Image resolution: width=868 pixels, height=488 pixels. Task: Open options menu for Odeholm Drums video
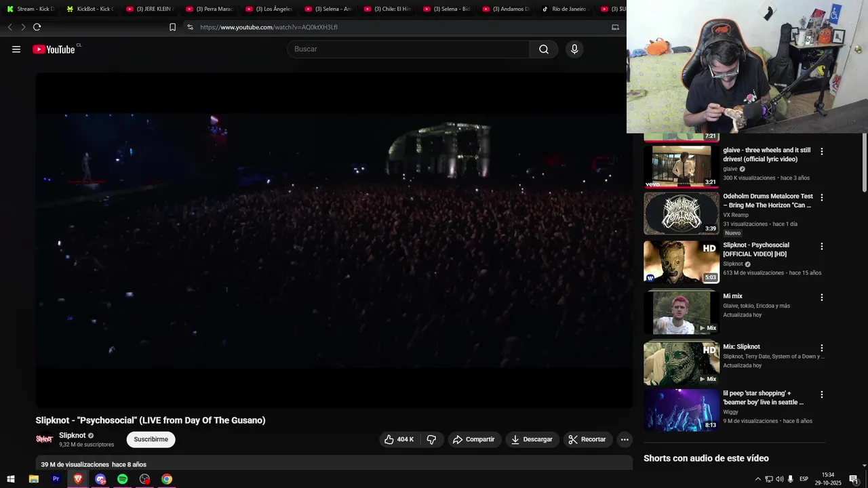[822, 198]
